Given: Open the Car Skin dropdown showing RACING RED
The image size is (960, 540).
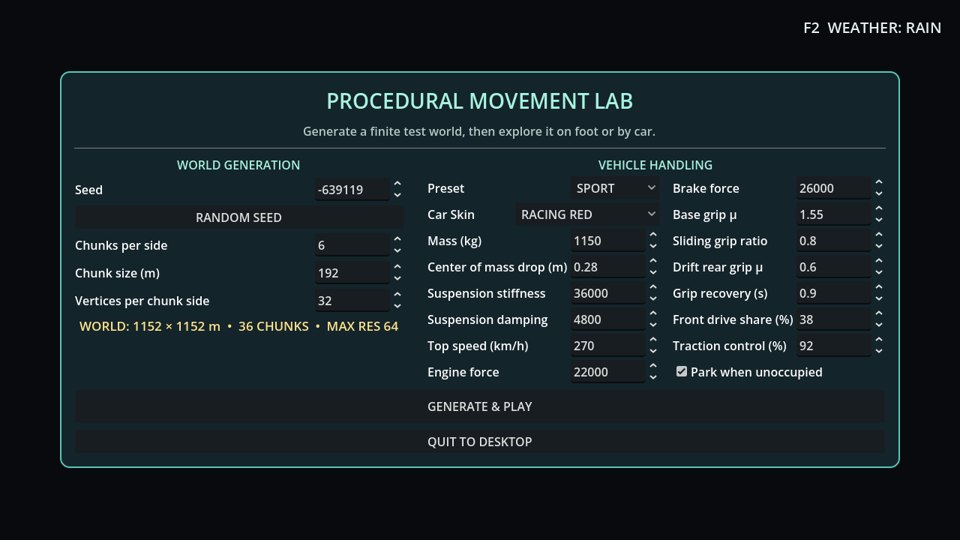Looking at the screenshot, I should [x=587, y=215].
